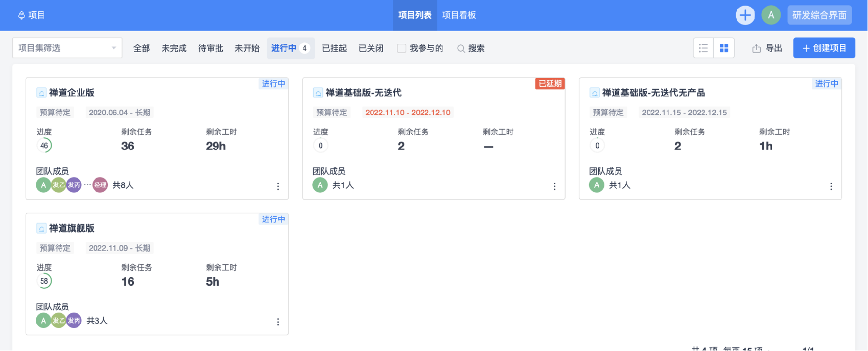Click 共8人 team count
The width and height of the screenshot is (868, 351).
click(123, 185)
